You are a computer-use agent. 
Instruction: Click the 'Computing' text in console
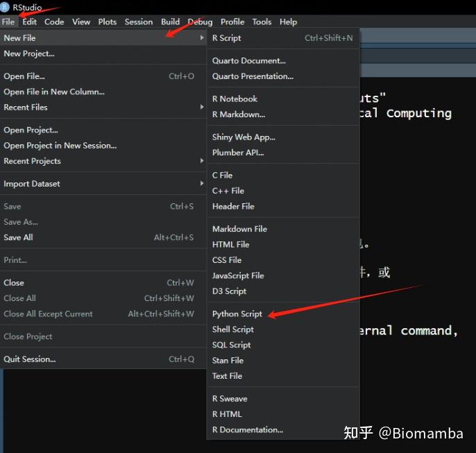coord(419,114)
